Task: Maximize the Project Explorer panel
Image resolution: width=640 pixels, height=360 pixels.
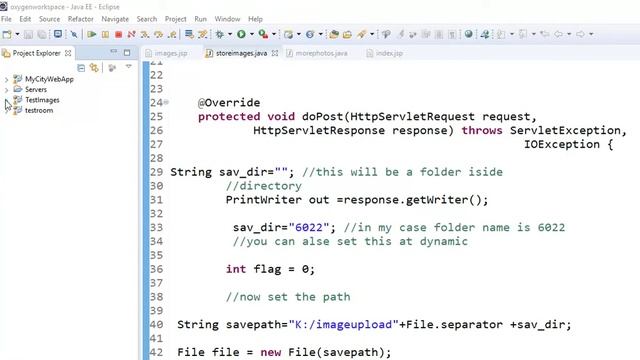Action: [127, 53]
